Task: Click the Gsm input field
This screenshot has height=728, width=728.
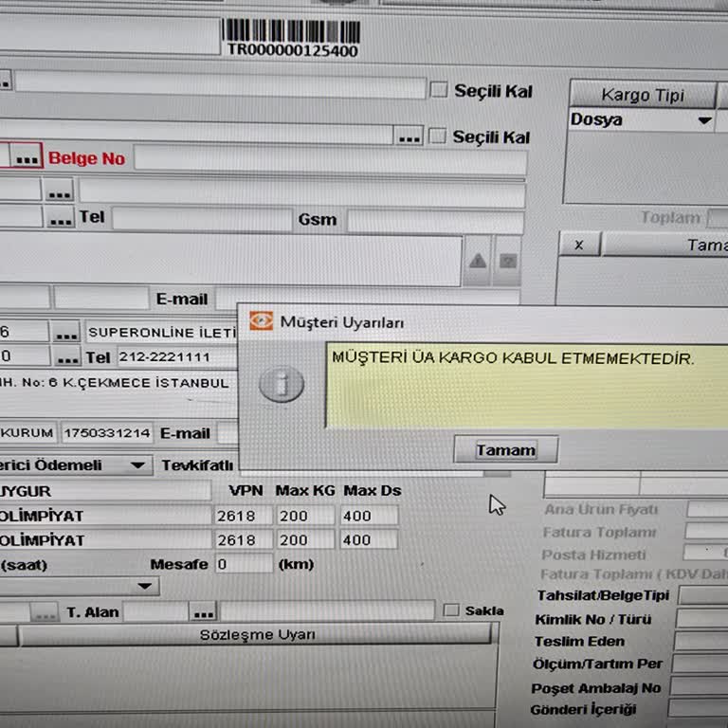Action: (435, 221)
